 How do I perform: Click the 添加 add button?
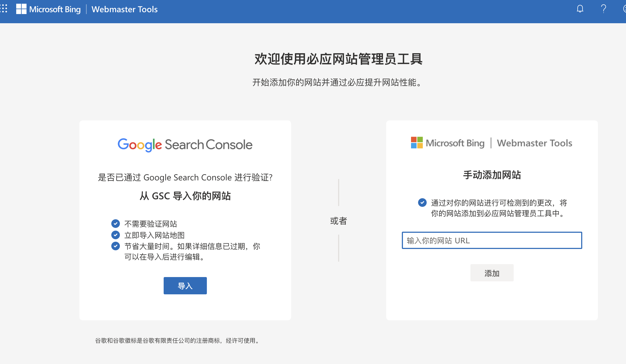click(x=492, y=273)
